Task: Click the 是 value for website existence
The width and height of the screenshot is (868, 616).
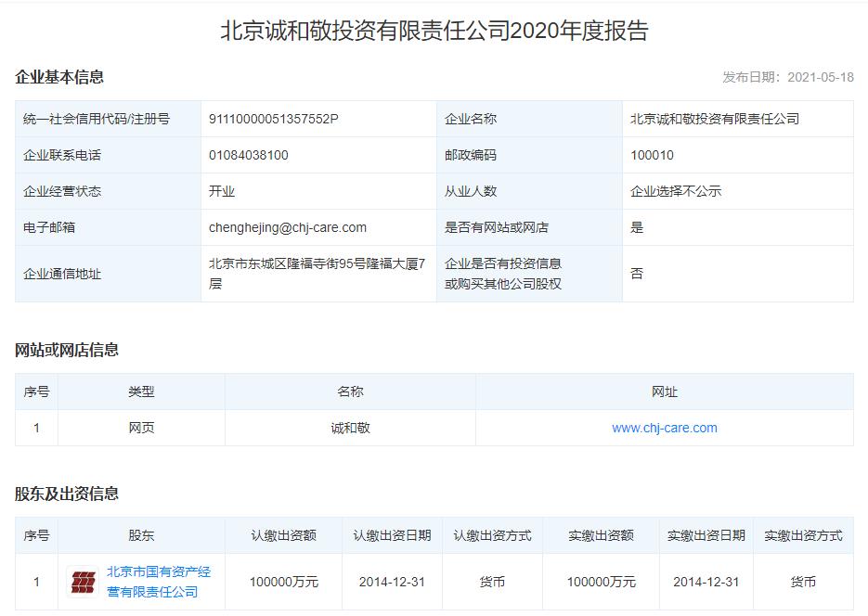Action: coord(637,228)
